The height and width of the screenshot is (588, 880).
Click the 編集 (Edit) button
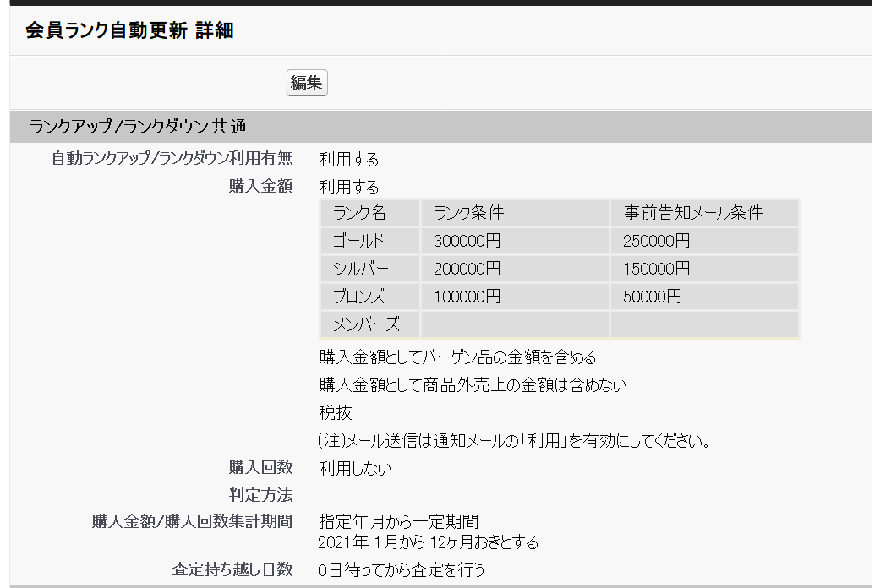pyautogui.click(x=306, y=83)
